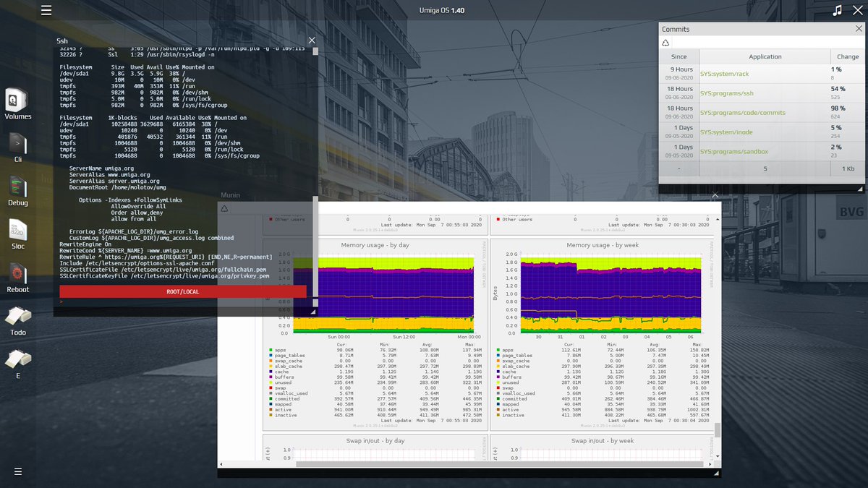
Task: Close the Munin window
Action: coord(715,195)
